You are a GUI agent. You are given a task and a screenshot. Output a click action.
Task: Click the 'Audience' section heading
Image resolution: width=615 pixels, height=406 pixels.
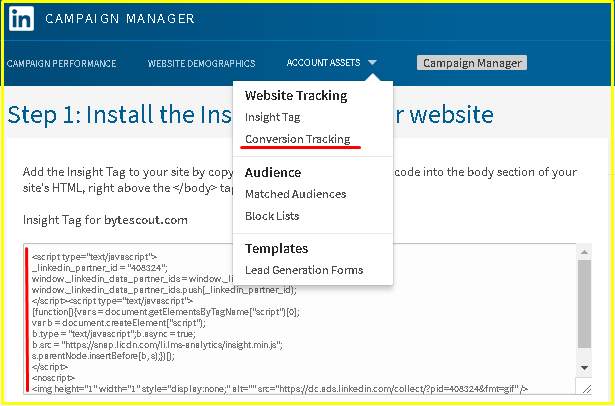[x=273, y=173]
